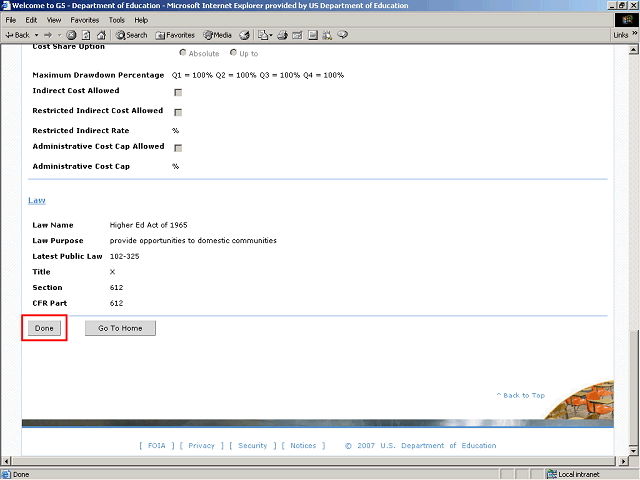Click the Print icon

pos(282,35)
